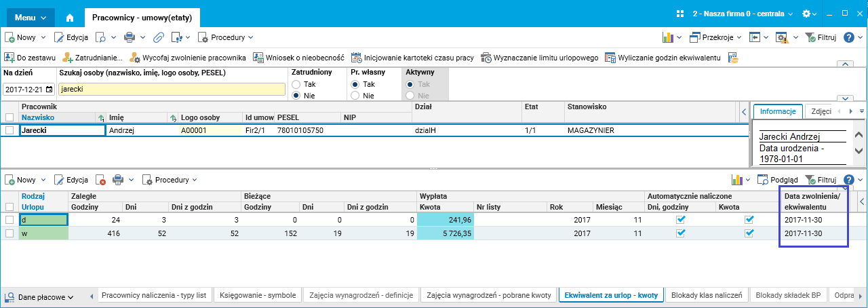Click Zatrudnianie... toolbar item

pyautogui.click(x=92, y=58)
